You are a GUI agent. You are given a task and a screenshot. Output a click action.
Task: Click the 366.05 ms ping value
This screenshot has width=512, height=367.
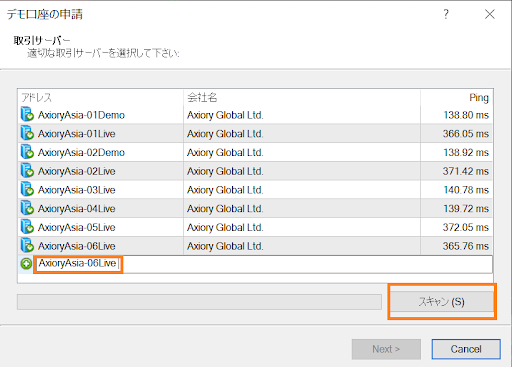(x=466, y=134)
